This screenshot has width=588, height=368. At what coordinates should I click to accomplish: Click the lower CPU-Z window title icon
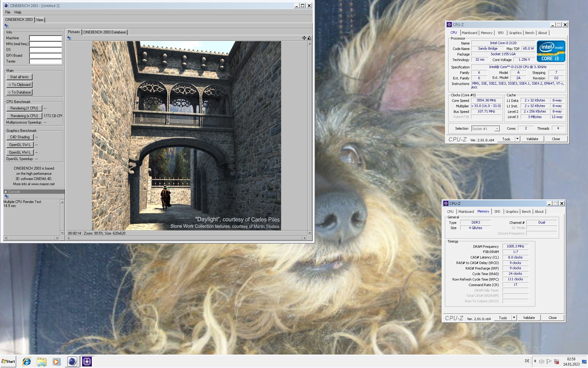(x=446, y=203)
